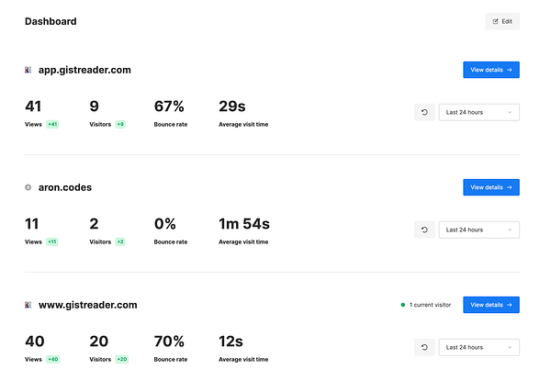
Task: Click the www.gistreader.com favicon
Action: coord(28,304)
